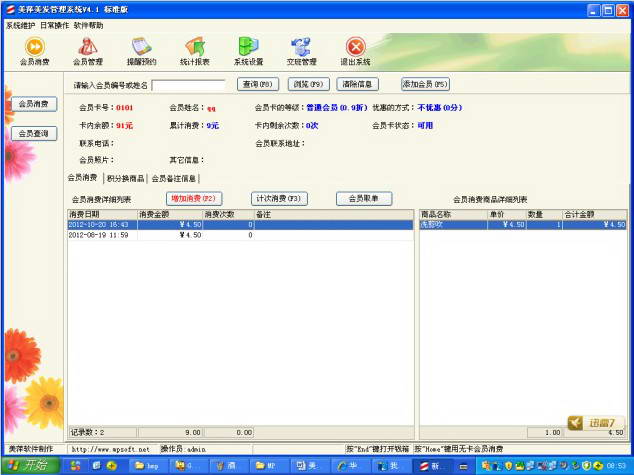Open the 软件帮助 menu
The image size is (634, 475).
coord(88,25)
